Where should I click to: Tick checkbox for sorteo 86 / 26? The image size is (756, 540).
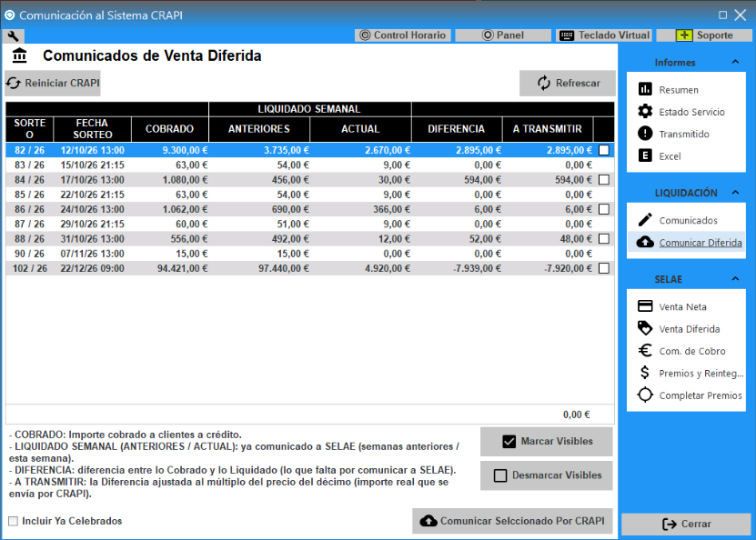(604, 209)
